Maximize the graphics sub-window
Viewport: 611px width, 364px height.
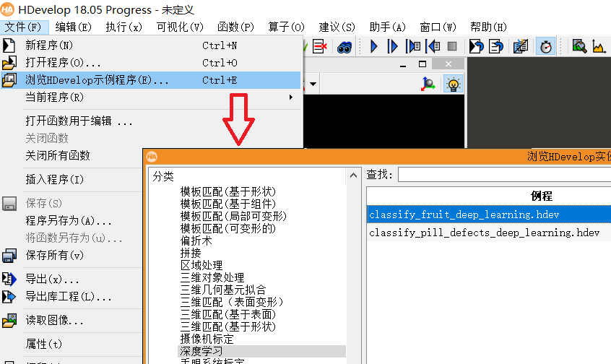click(x=422, y=64)
